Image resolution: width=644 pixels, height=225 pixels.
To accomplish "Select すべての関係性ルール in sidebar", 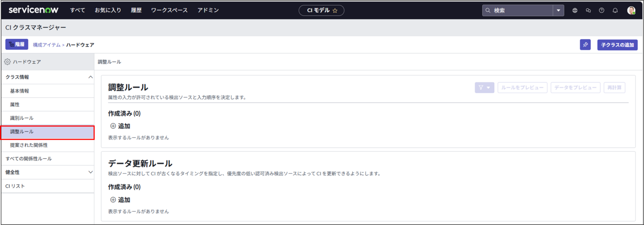I will [x=47, y=159].
